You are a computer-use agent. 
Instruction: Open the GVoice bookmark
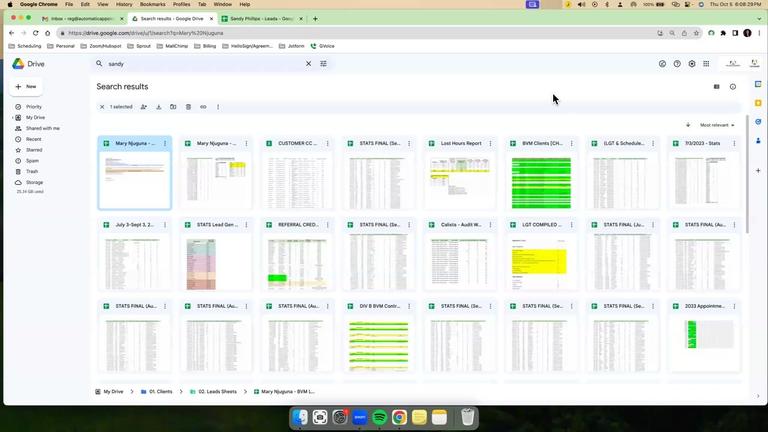[x=323, y=46]
